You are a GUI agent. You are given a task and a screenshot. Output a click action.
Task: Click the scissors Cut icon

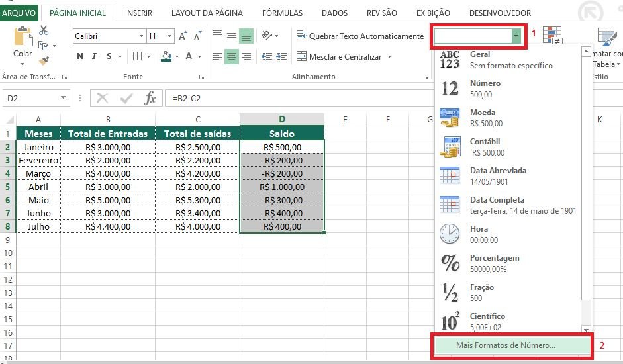point(44,30)
